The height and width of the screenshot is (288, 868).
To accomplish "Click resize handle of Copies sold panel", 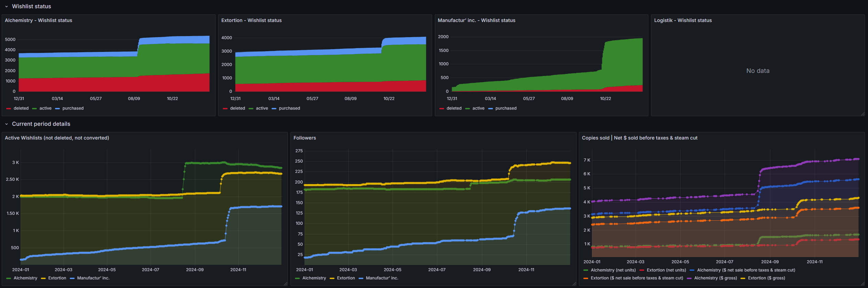I will point(862,284).
